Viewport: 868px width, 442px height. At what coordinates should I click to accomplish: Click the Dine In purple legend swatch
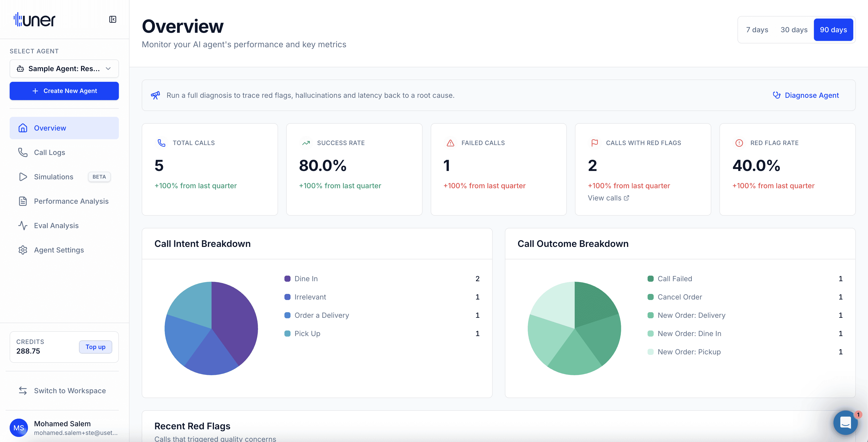click(287, 278)
